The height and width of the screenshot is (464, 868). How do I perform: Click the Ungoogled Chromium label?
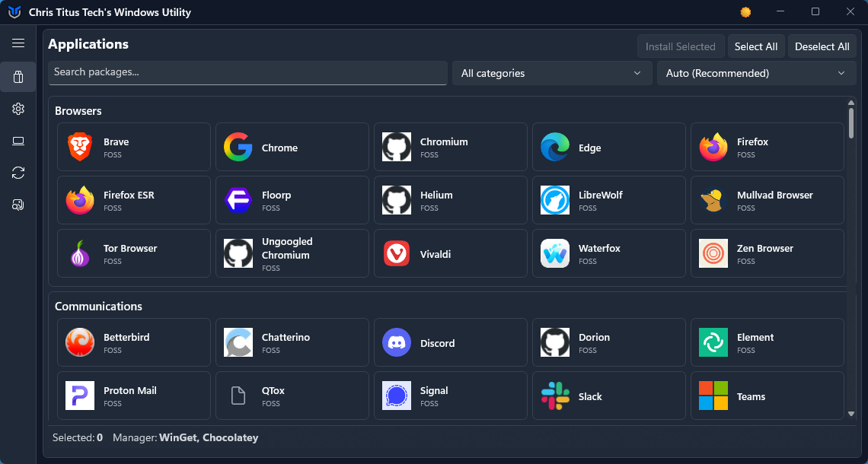click(287, 248)
